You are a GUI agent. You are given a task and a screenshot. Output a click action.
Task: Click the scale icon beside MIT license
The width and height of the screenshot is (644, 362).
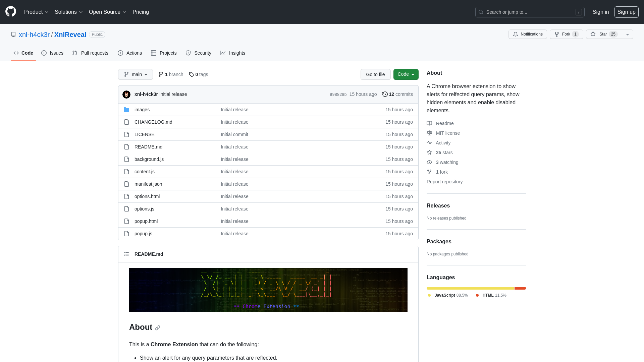pyautogui.click(x=429, y=133)
